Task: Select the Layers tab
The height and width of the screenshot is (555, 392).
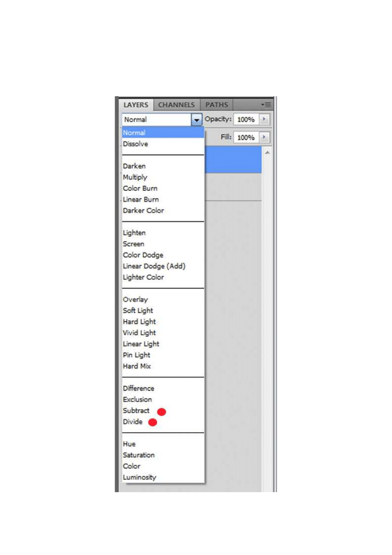Action: click(x=135, y=105)
